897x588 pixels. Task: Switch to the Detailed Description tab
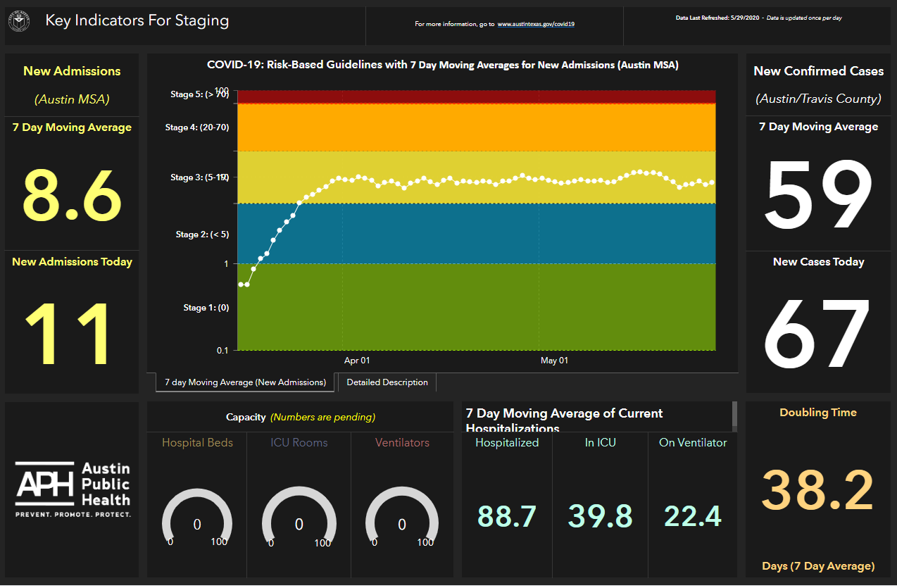[386, 382]
